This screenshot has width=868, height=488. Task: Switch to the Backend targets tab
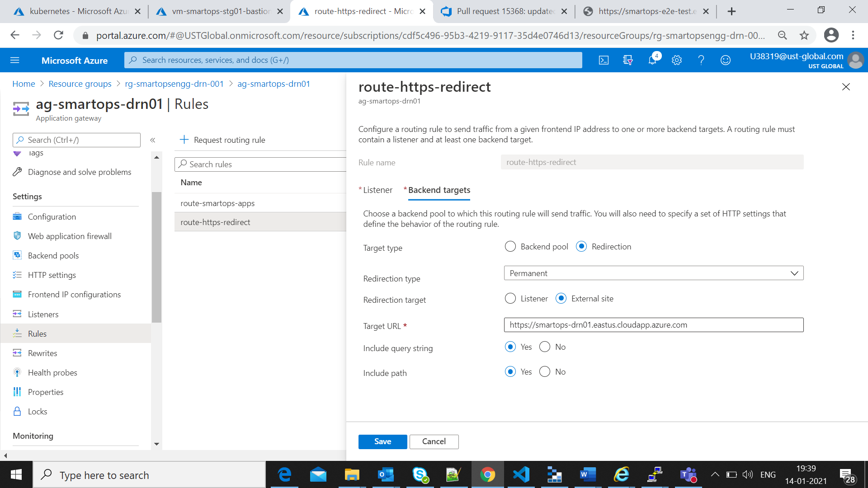coord(439,190)
